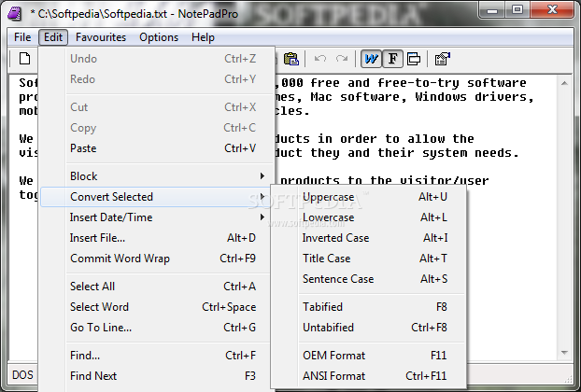Choose Tabified conversion
The image size is (581, 392).
point(369,307)
